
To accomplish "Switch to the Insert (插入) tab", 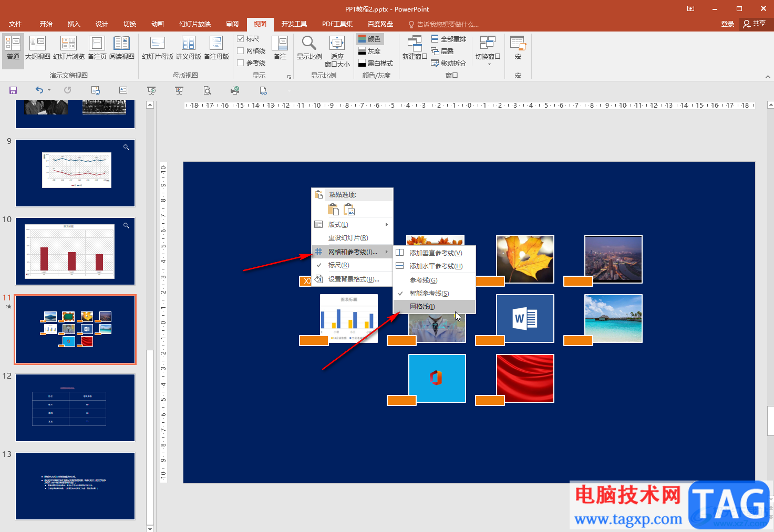I will coord(74,24).
